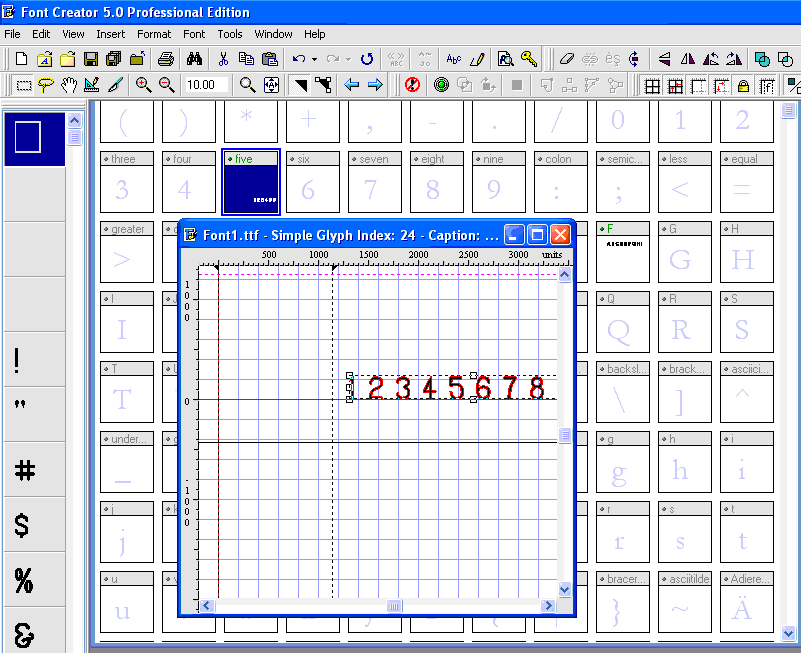Click right arrow of glyph editor scrollbar
The height and width of the screenshot is (653, 801).
click(x=549, y=605)
